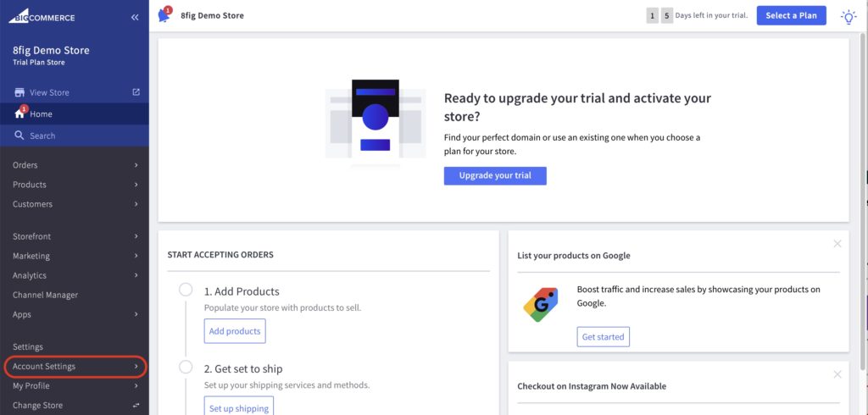Click the Upgrade your trial button
Image resolution: width=868 pixels, height=415 pixels.
495,175
